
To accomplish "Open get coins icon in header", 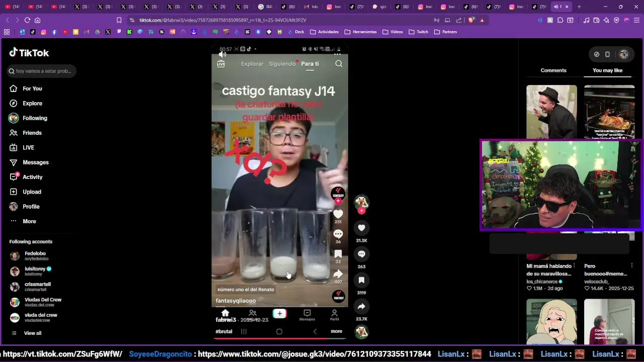I will point(597,54).
